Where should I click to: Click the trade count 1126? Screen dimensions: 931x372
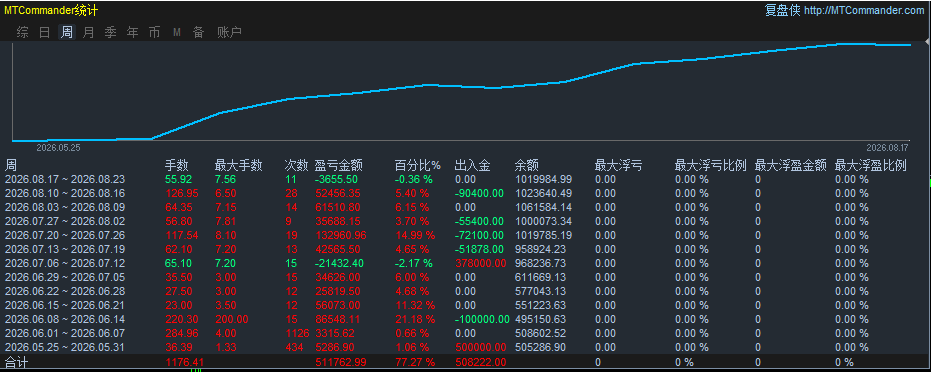tap(297, 333)
